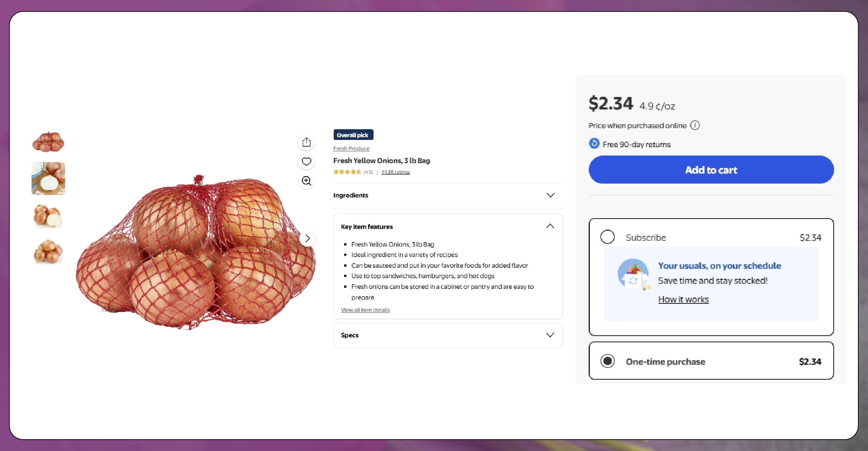Select the One-time purchase radio option
The width and height of the screenshot is (868, 451).
click(x=607, y=361)
